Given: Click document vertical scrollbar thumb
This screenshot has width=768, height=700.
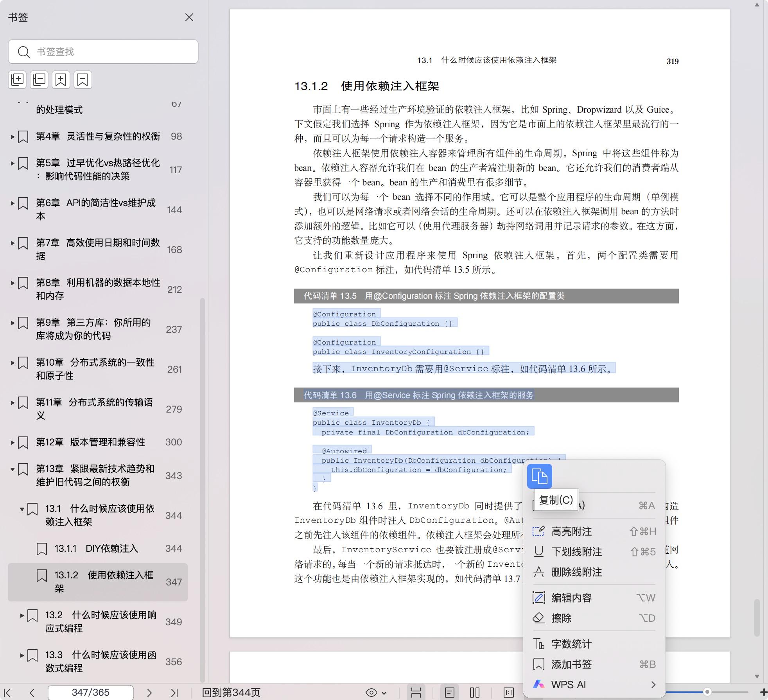Looking at the screenshot, I should pos(757,617).
